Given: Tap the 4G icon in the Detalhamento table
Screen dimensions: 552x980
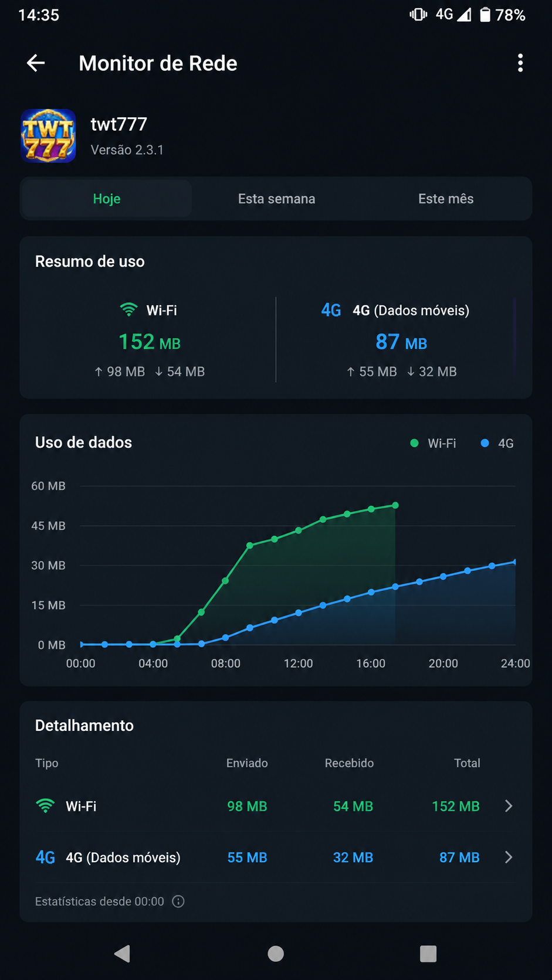Looking at the screenshot, I should point(45,857).
